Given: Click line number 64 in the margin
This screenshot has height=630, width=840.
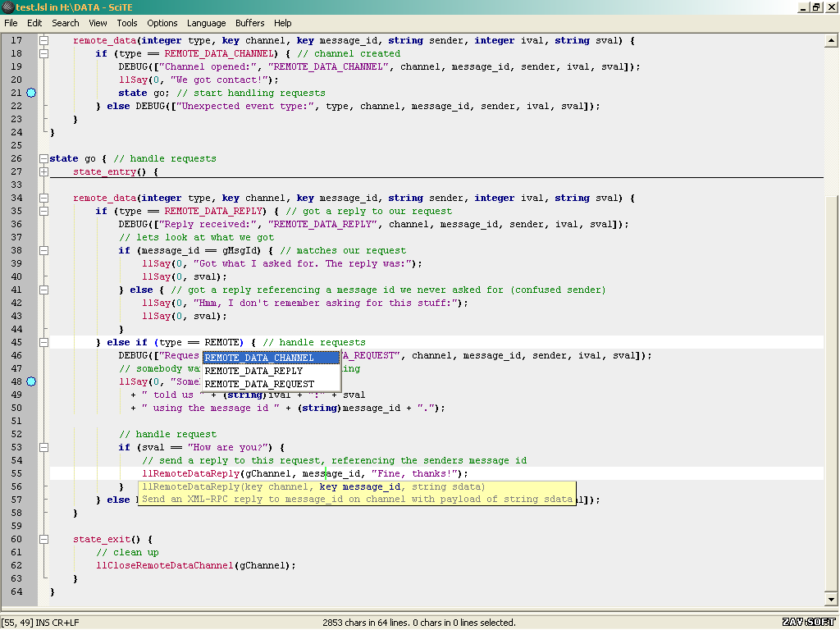Looking at the screenshot, I should 16,591.
